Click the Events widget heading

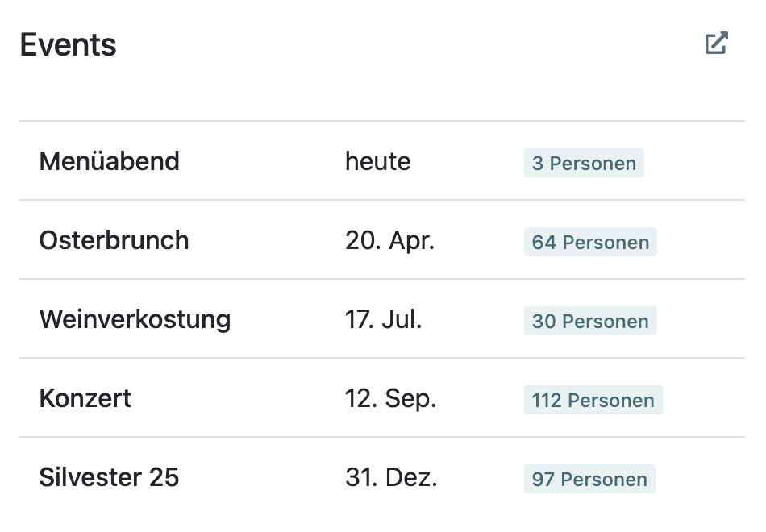pyautogui.click(x=68, y=44)
